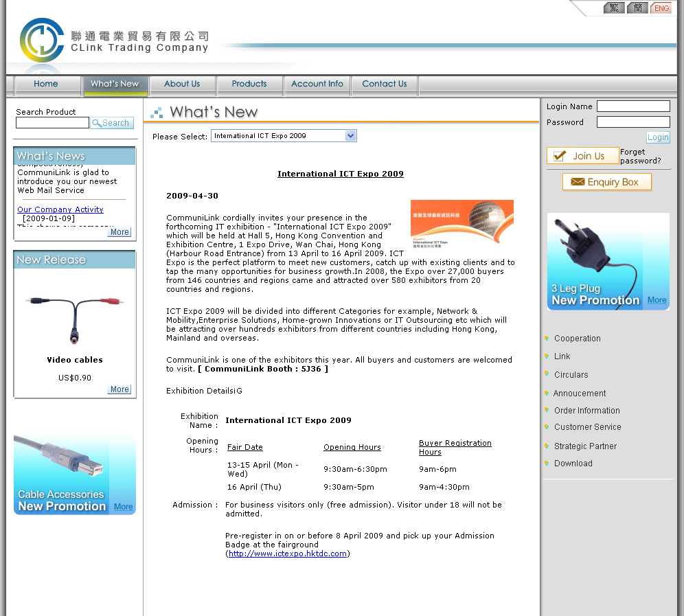
Task: Open the Enquiry Box envelope button
Action: (606, 182)
